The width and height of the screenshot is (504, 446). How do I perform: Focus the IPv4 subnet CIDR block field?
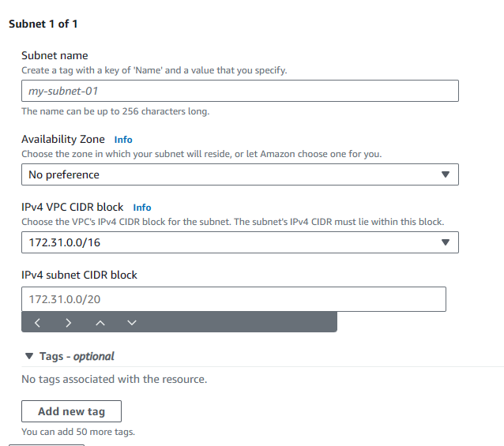click(233, 299)
